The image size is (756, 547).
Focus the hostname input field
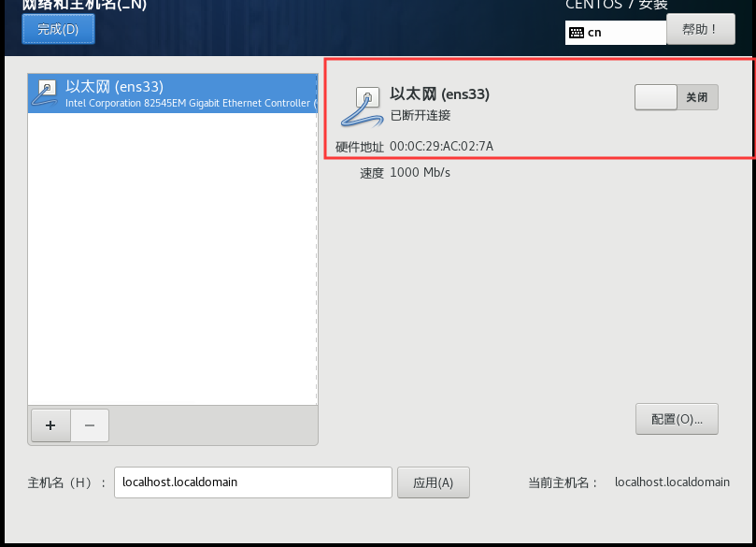tap(252, 482)
